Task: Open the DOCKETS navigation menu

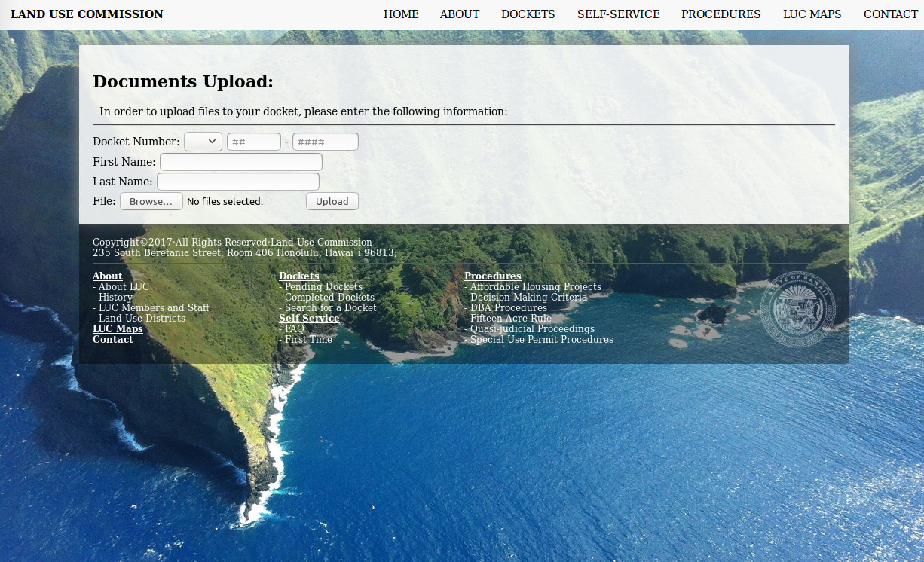Action: click(528, 14)
